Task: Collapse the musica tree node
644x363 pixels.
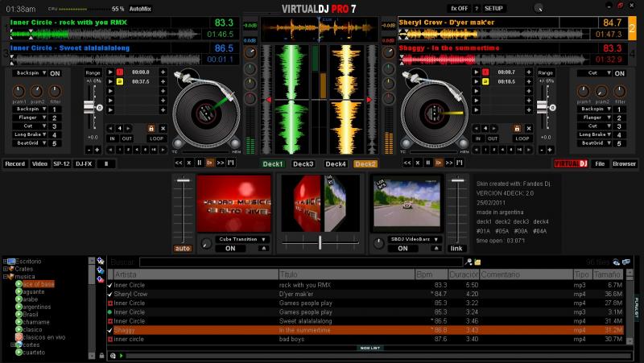Action: (5, 276)
